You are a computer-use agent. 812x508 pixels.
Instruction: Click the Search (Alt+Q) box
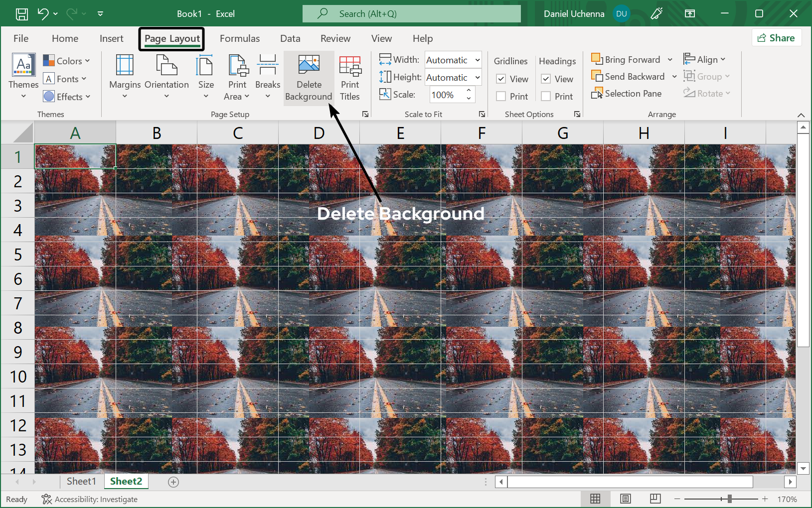(x=411, y=14)
